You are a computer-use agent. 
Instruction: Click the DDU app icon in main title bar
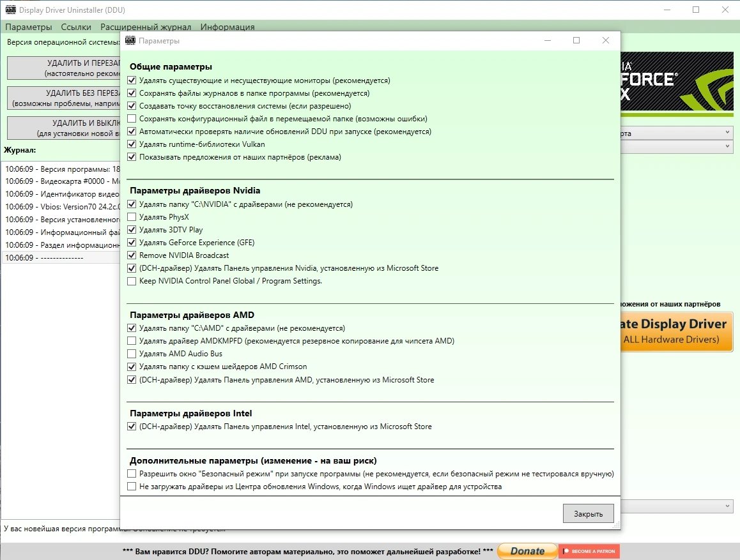click(10, 10)
